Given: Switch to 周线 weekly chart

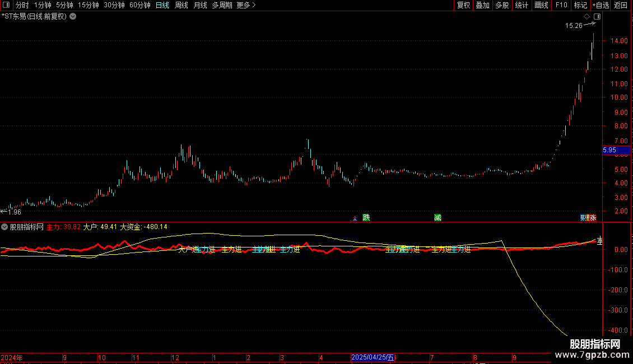Looking at the screenshot, I should point(181,5).
